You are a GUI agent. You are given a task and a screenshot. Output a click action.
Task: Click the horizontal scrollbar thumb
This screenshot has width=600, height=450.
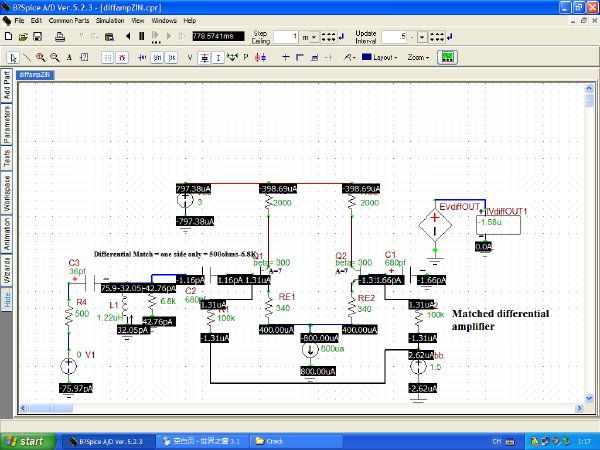tap(51, 408)
